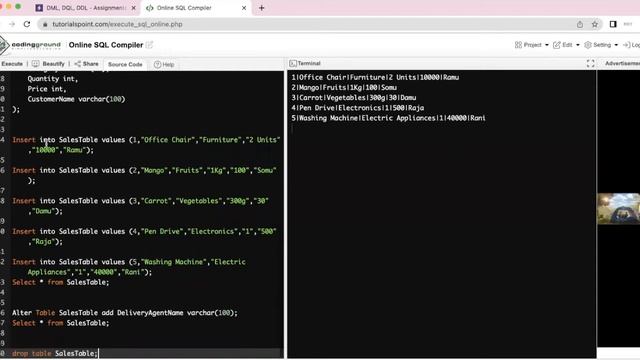640x360 pixels.
Task: Click the browser forward arrow
Action: (11, 24)
